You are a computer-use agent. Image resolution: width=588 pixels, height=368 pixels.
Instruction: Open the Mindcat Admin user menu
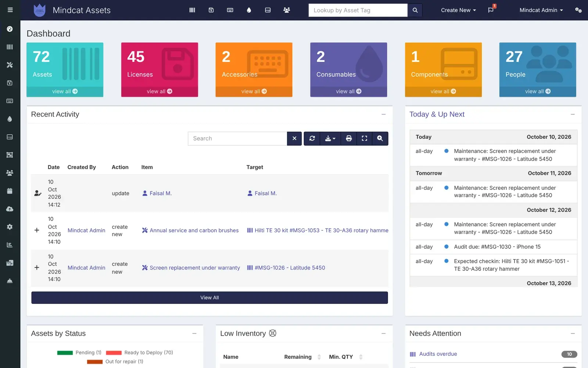541,10
